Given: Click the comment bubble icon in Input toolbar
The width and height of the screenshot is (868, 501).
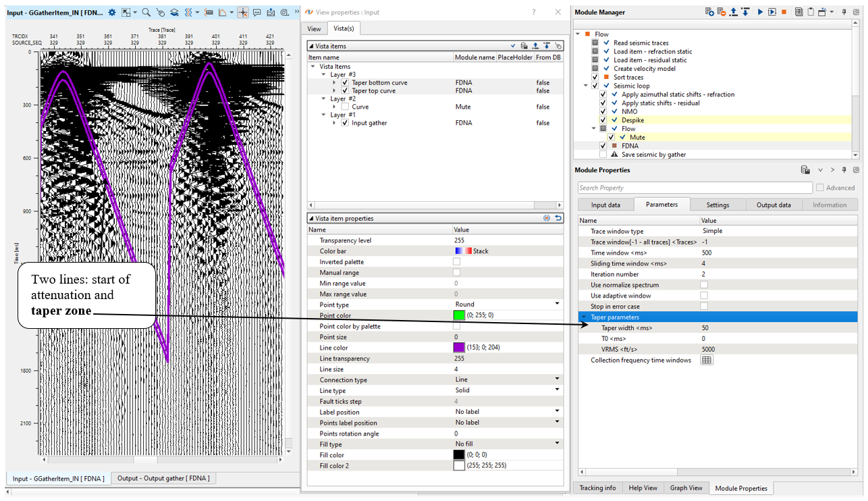Looking at the screenshot, I should coord(257,12).
